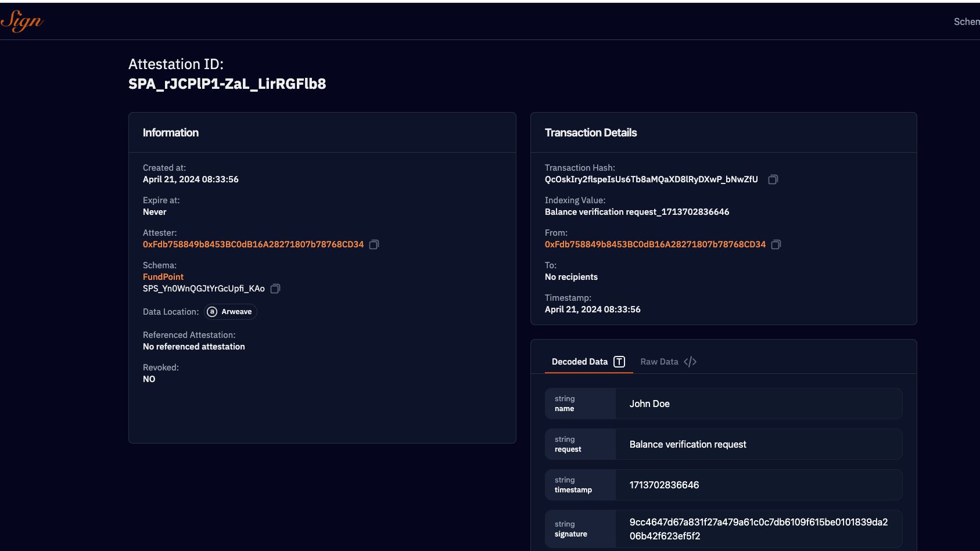Click the Arweave circle icon

pos(212,312)
